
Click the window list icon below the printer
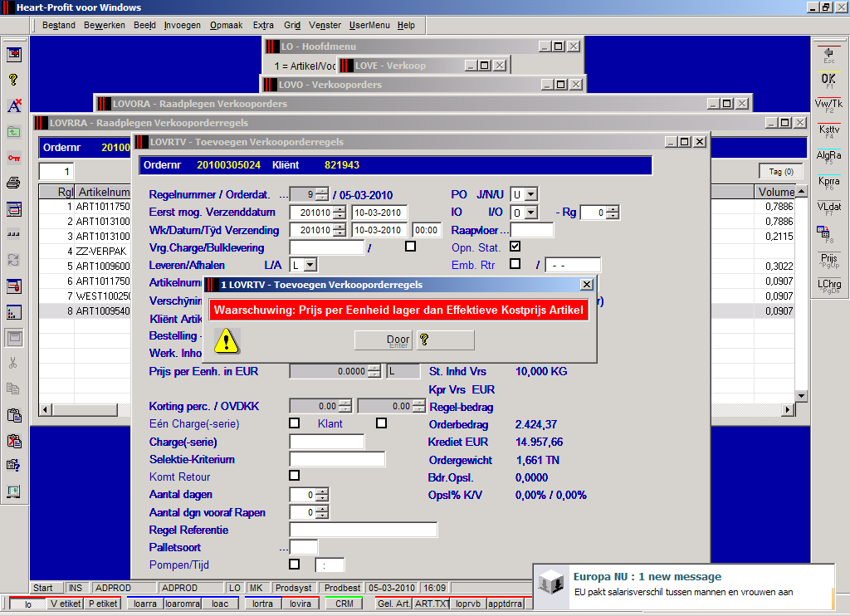(x=13, y=208)
